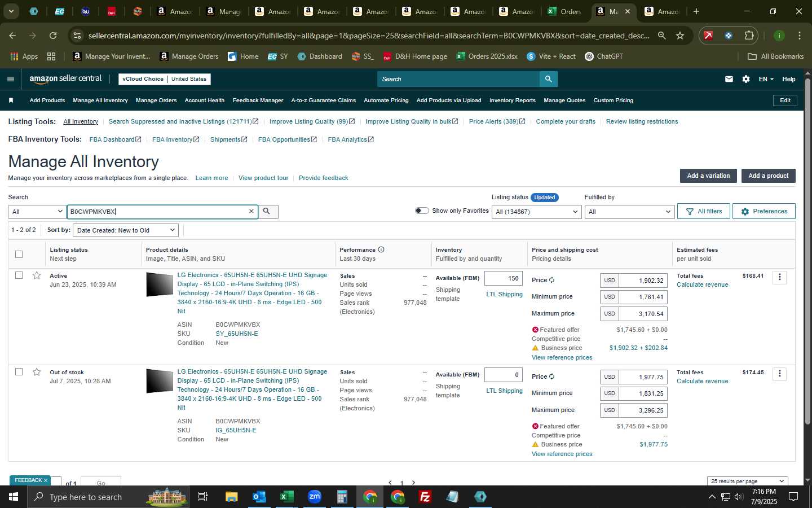This screenshot has height=508, width=812.
Task: Open the search field type dropdown 'All'
Action: [37, 212]
